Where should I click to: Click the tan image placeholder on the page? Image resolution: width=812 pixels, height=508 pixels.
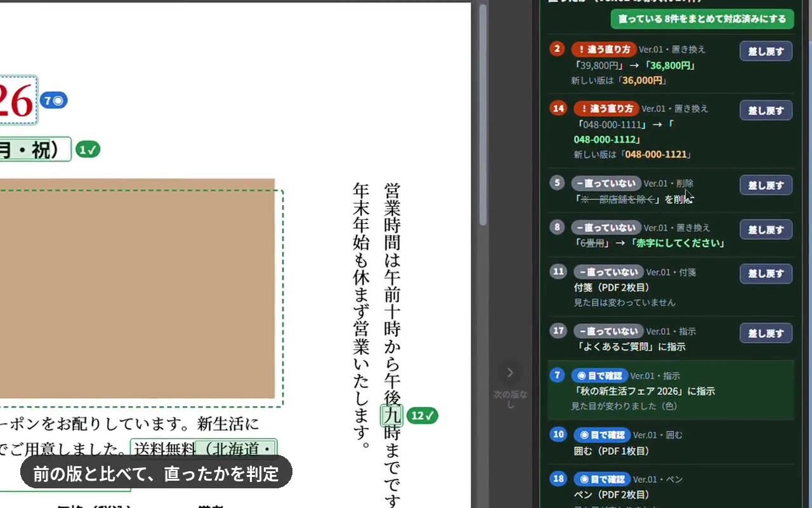click(137, 288)
